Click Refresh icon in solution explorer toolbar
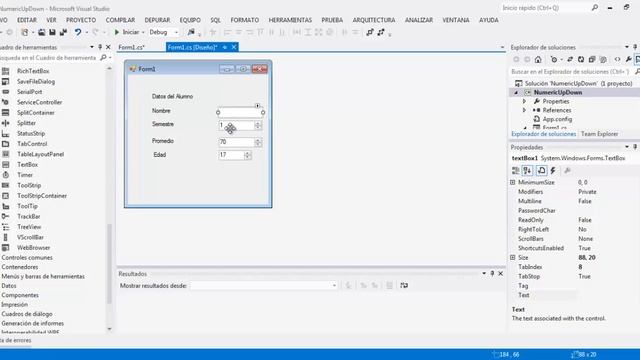The width and height of the screenshot is (640, 360). point(581,60)
